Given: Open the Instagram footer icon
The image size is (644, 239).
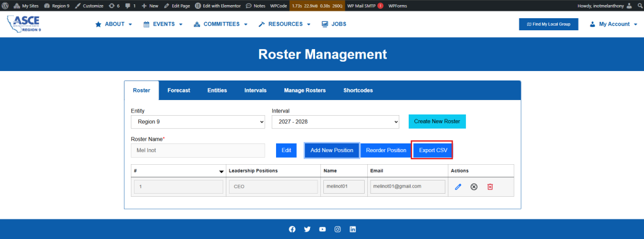Looking at the screenshot, I should tap(338, 230).
